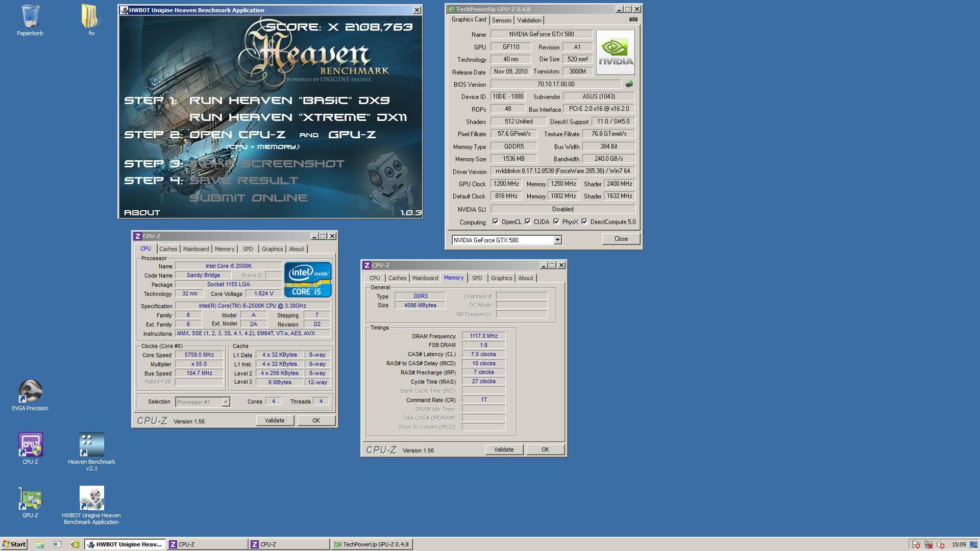
Task: Launch EVGA Precision desktop shortcut
Action: 30,395
